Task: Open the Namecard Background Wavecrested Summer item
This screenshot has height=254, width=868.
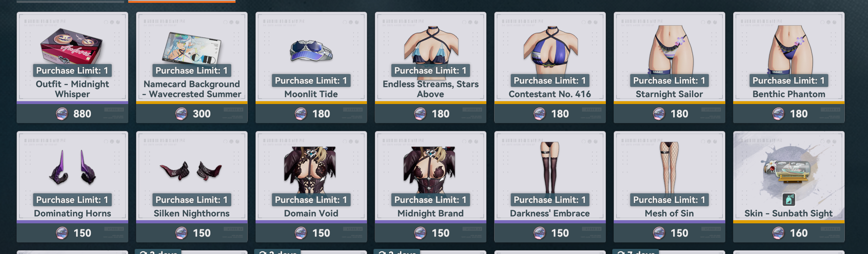Action: point(191,67)
